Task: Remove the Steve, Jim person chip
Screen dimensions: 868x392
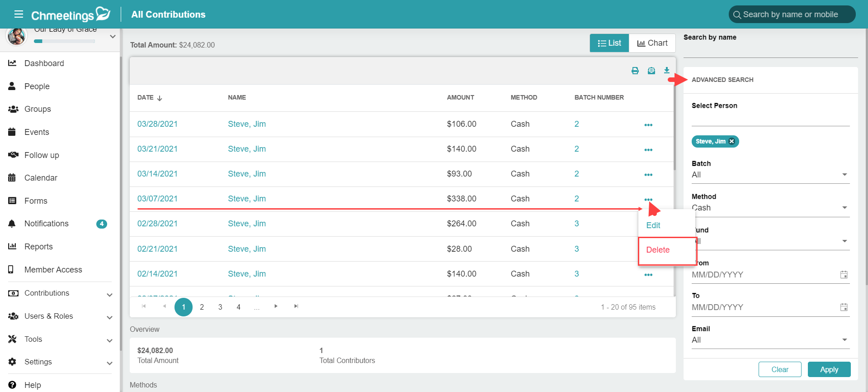Action: pos(731,142)
